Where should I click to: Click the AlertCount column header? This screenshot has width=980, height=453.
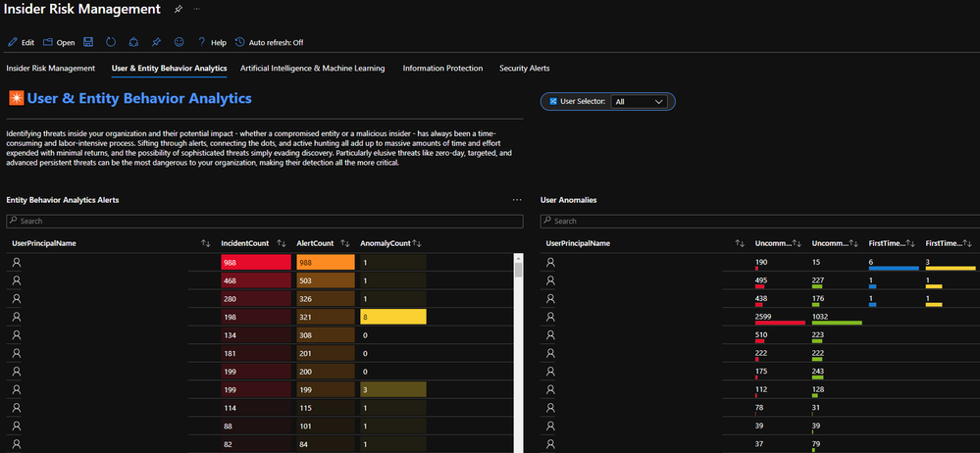[x=315, y=243]
